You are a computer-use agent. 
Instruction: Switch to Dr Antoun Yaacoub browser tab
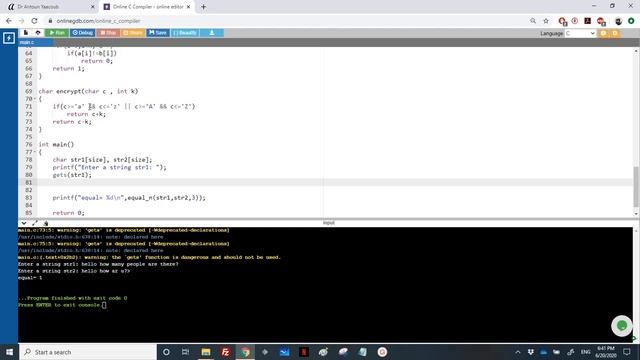(x=51, y=7)
